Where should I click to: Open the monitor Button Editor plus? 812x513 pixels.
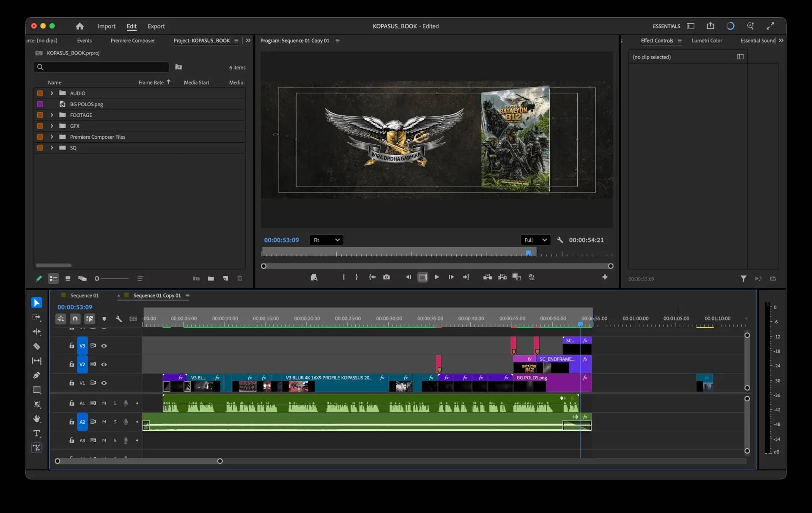point(605,277)
